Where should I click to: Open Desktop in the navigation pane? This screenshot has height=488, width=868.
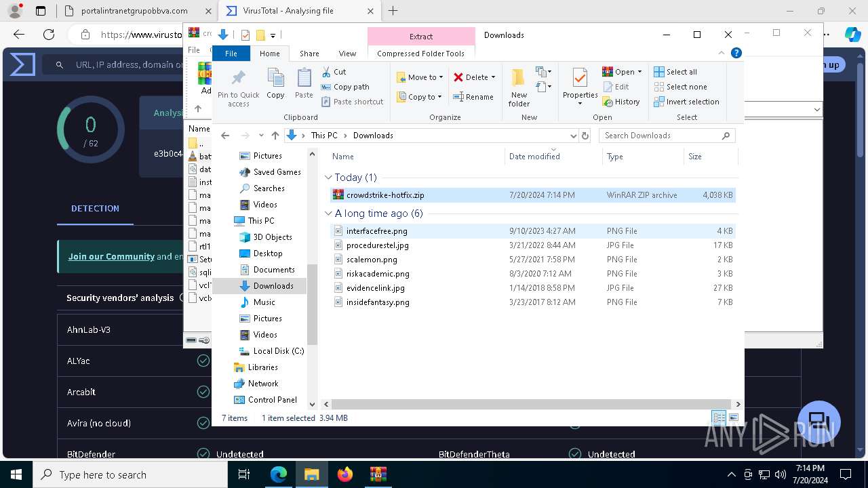(x=268, y=253)
